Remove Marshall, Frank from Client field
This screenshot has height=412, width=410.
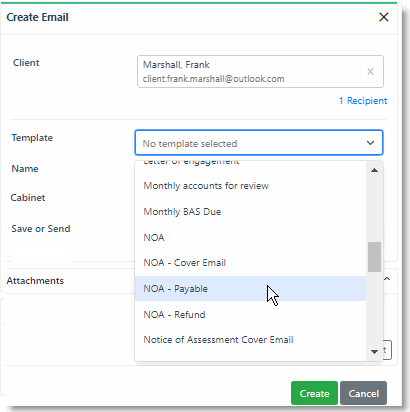point(370,71)
